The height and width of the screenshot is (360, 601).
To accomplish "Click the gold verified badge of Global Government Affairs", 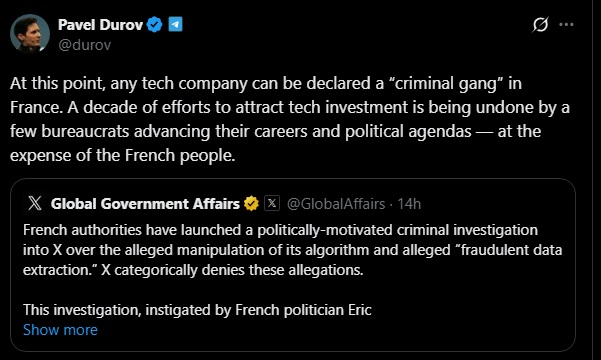I will click(251, 204).
